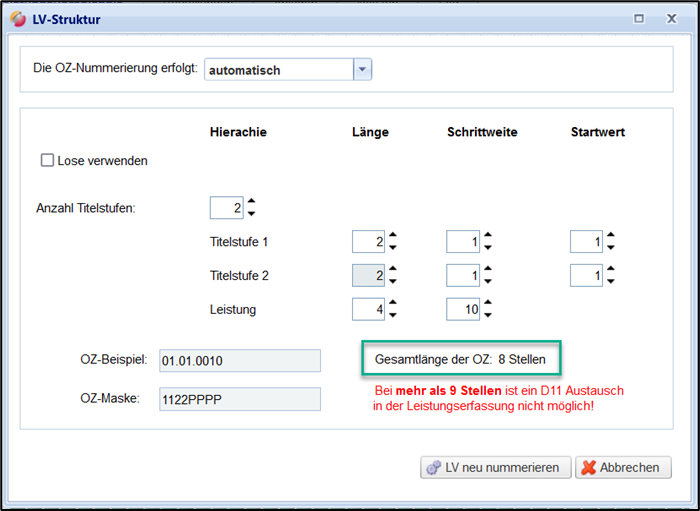Decrease Leistung Schrittweite value
This screenshot has height=511, width=700.
point(487,316)
